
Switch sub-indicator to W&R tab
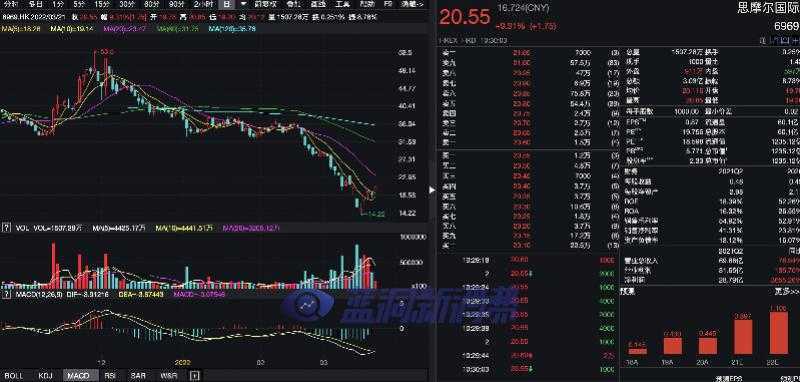(x=169, y=376)
